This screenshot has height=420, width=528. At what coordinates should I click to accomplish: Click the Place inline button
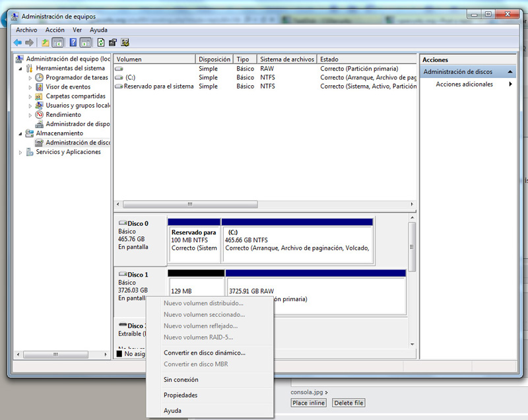point(309,403)
